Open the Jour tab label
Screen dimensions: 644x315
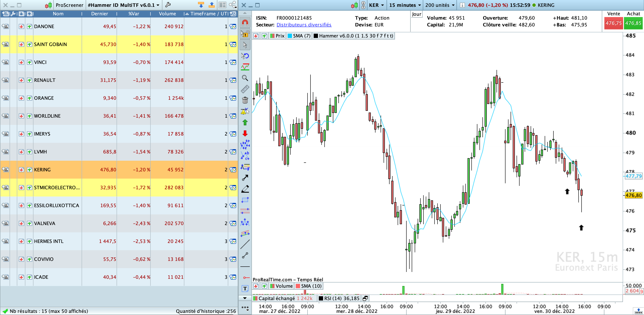[416, 14]
